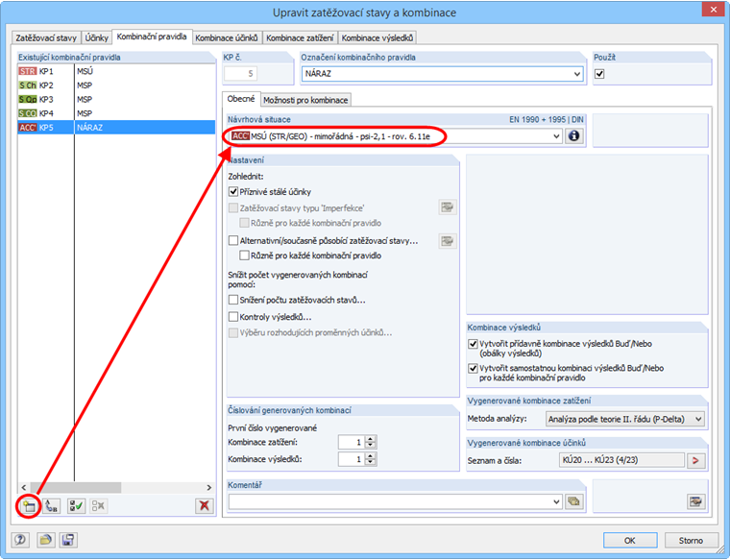Click the horizontal scrollbar thumb in rule list
This screenshot has height=560, width=730.
(77, 487)
